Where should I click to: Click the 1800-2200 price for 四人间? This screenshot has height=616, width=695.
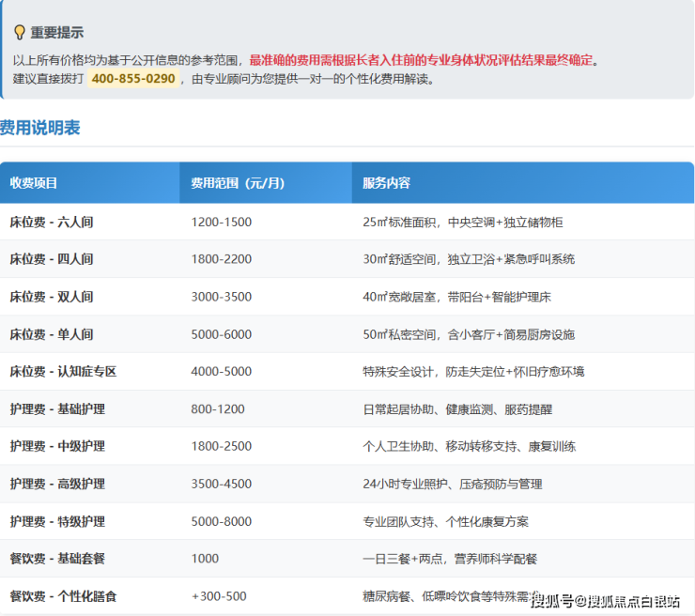[x=221, y=259]
